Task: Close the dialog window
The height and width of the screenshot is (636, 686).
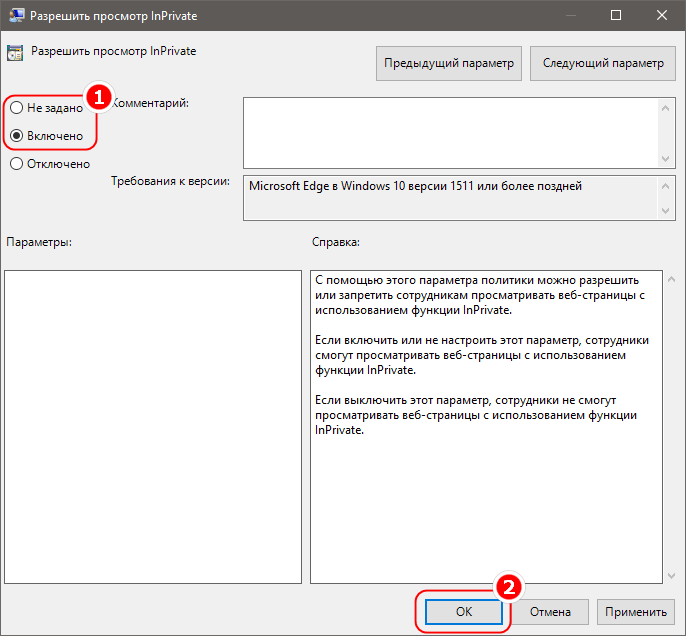Action: (662, 15)
